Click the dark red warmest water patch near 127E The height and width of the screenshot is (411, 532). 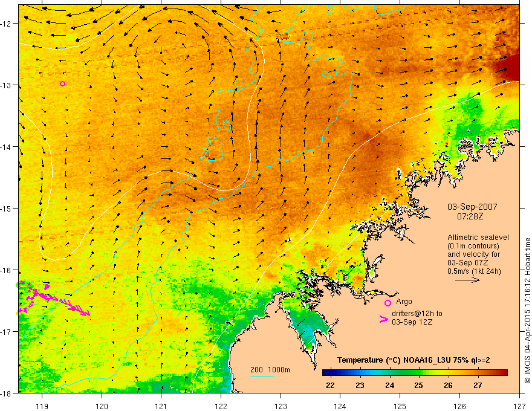pyautogui.click(x=511, y=67)
